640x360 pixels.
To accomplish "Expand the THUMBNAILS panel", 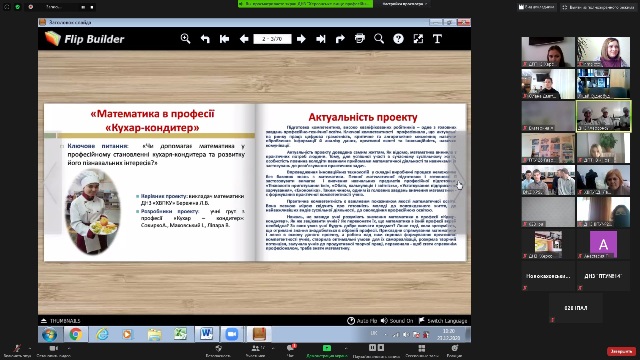I will 60,321.
